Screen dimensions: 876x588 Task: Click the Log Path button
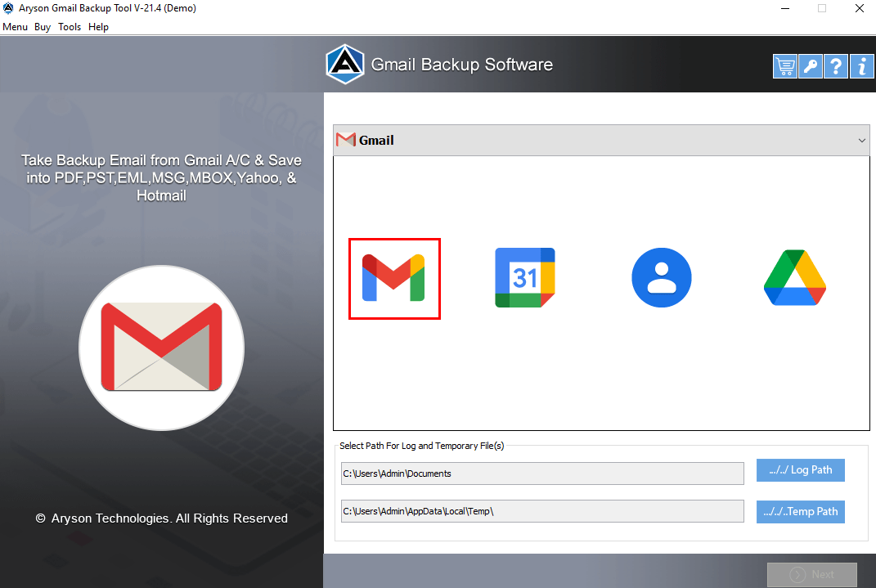[800, 469]
